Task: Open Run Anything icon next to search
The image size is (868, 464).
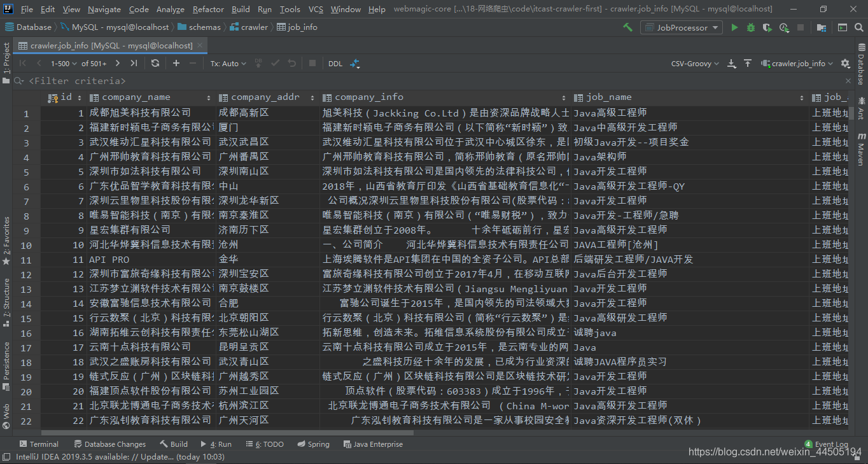Action: [x=842, y=27]
